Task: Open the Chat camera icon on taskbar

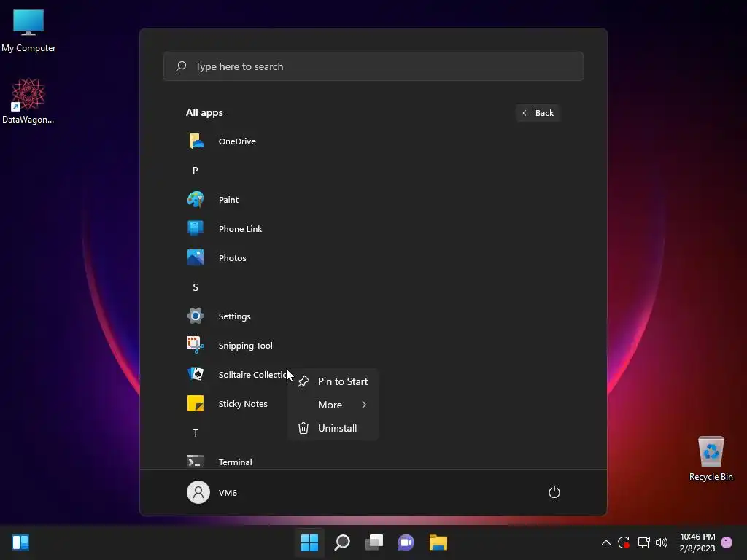Action: pyautogui.click(x=406, y=542)
